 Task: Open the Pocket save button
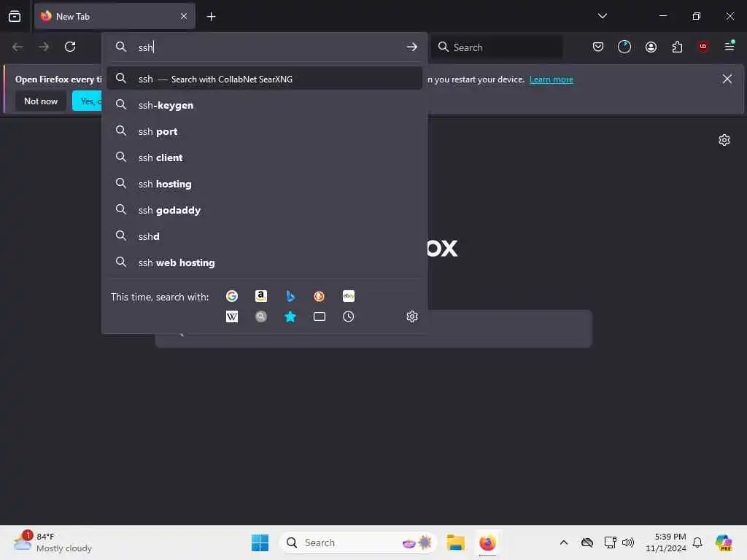click(598, 47)
